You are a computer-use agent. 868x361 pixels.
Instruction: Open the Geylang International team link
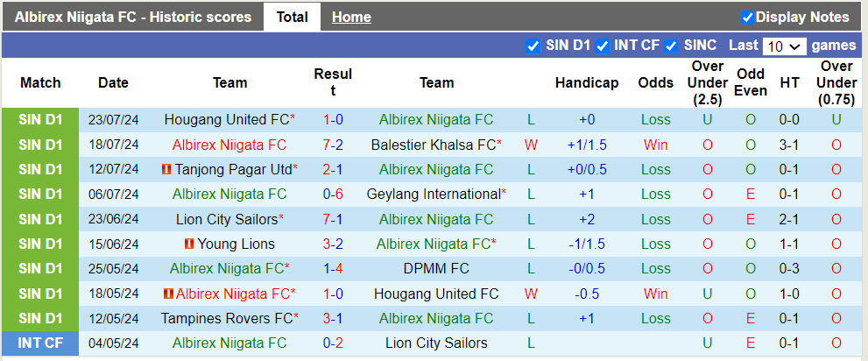pyautogui.click(x=433, y=195)
